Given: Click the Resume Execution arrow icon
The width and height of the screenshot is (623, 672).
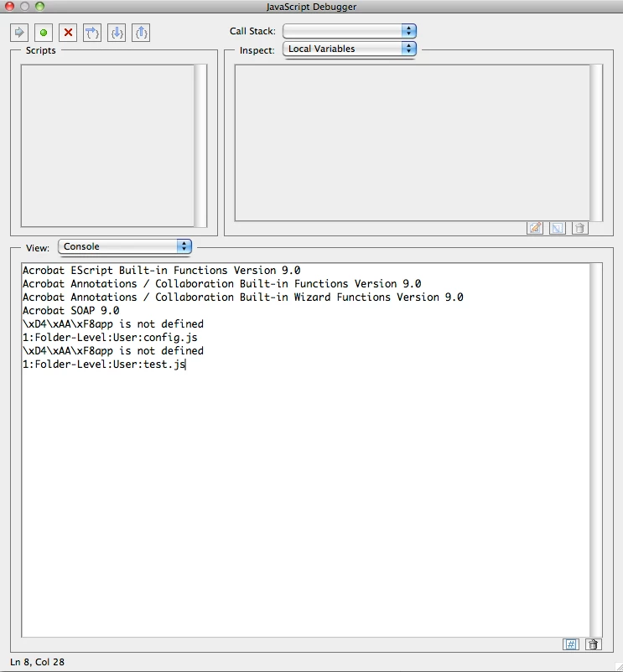Looking at the screenshot, I should click(x=19, y=33).
